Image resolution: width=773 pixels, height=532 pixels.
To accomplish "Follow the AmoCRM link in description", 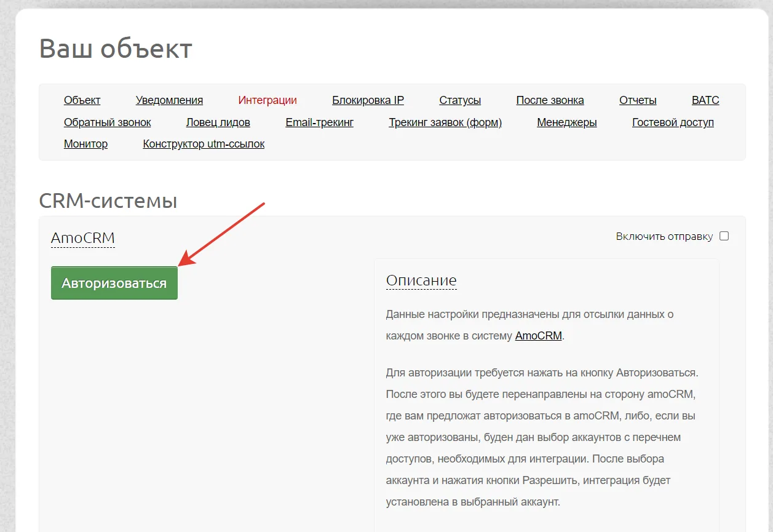I will (538, 336).
